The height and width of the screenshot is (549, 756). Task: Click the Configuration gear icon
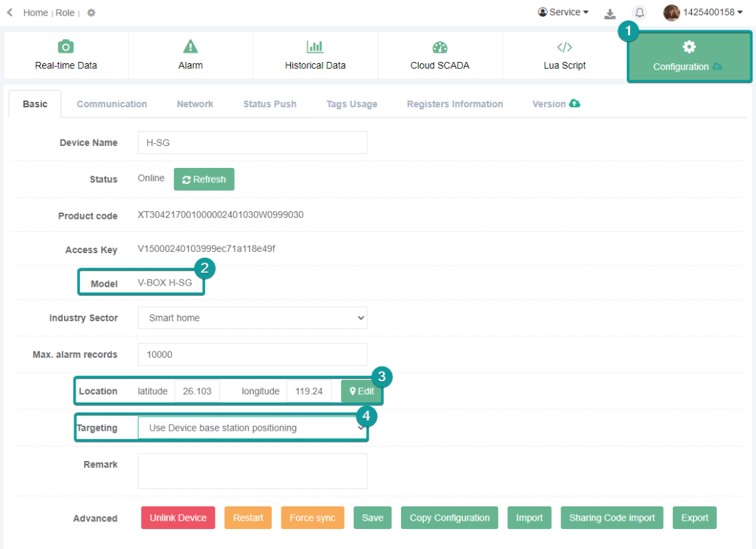tap(689, 47)
